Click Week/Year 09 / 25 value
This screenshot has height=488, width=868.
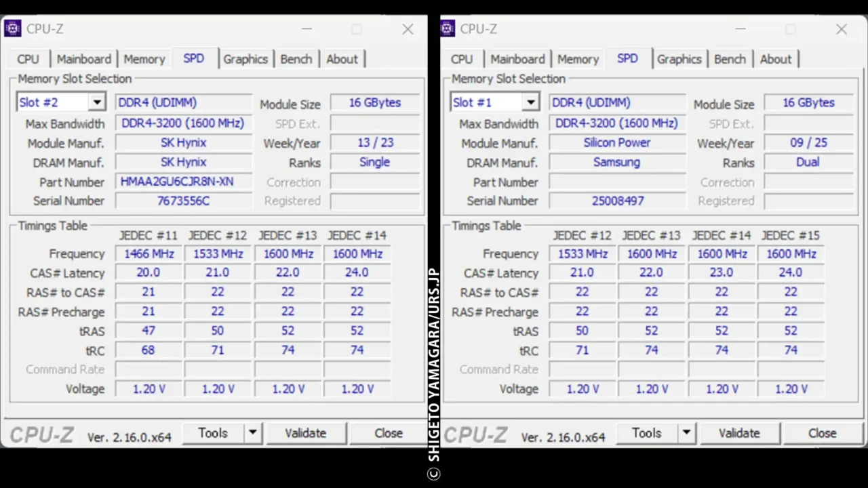808,142
